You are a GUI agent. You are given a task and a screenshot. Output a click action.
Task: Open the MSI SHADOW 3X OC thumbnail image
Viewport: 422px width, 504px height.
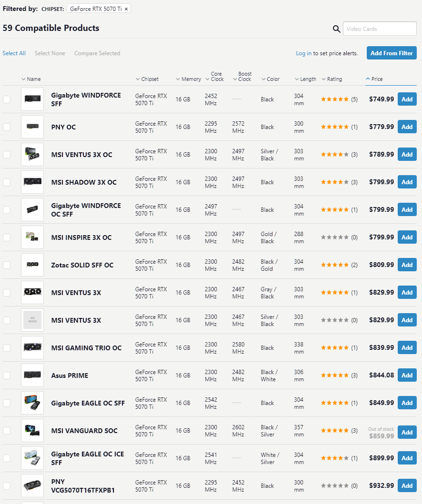[x=32, y=182]
